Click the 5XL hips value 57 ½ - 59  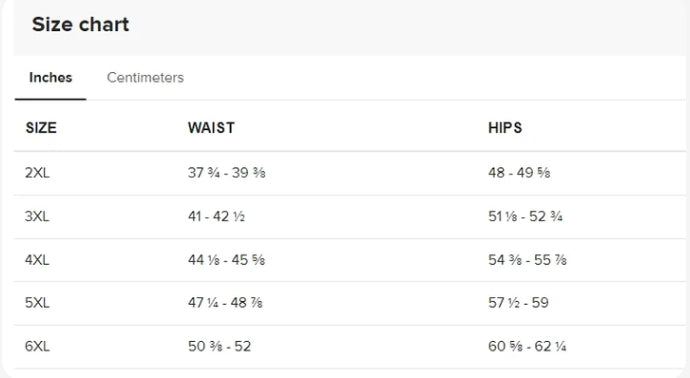pos(518,303)
